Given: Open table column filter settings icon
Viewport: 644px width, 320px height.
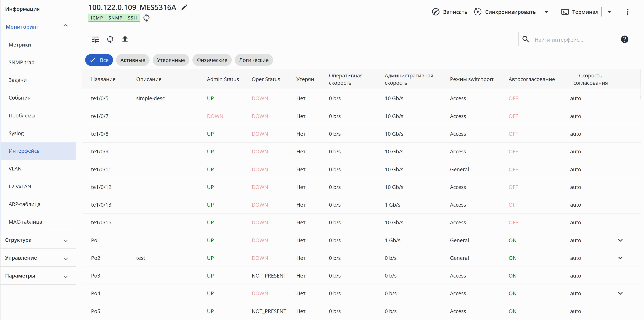Looking at the screenshot, I should click(96, 39).
